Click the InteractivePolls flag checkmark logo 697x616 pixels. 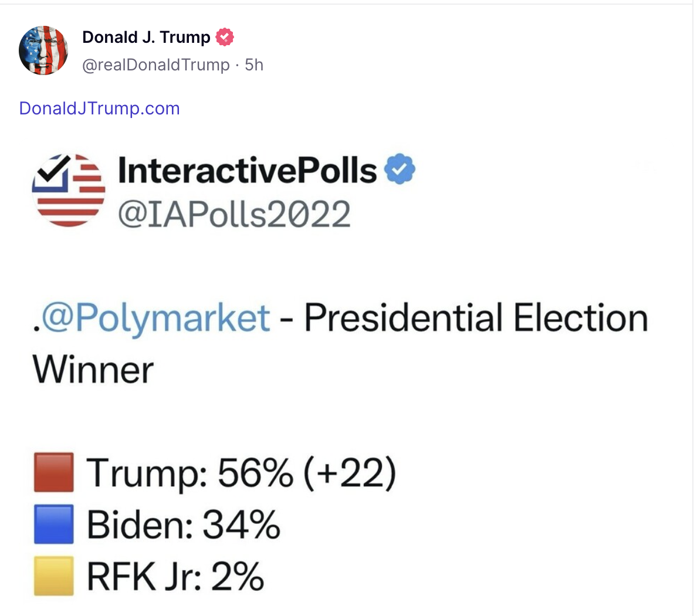69,190
